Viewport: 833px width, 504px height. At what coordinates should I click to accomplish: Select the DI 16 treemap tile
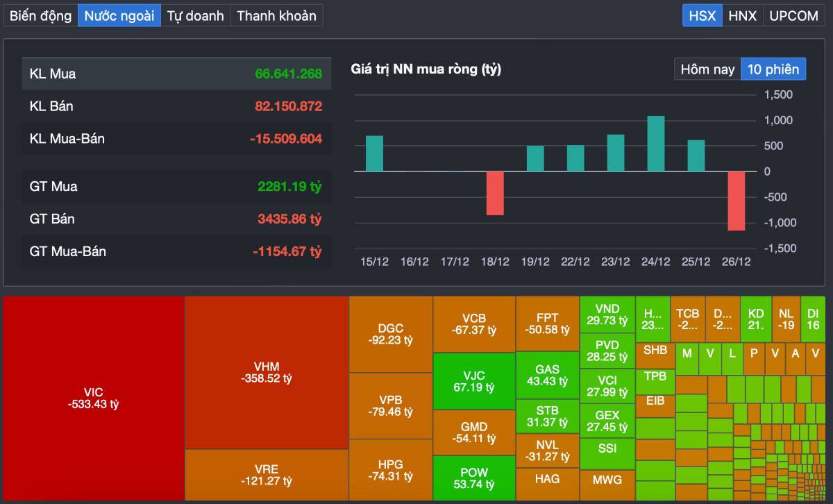coord(813,319)
